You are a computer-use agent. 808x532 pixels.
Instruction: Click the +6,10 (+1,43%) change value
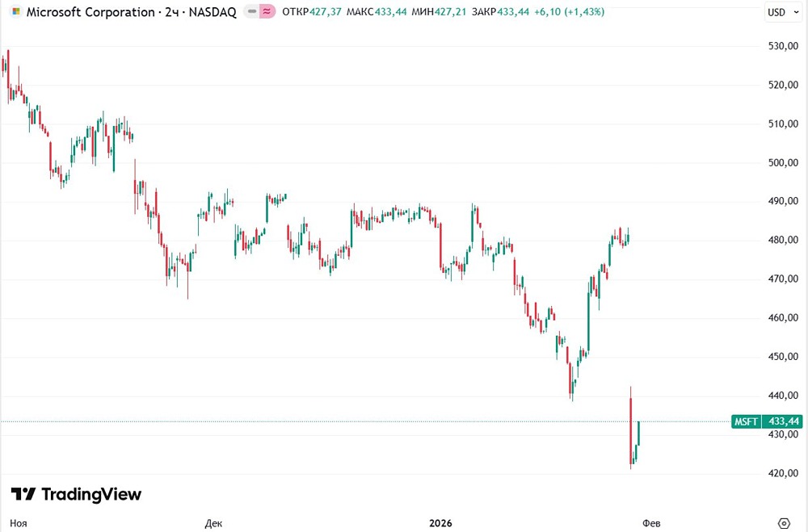571,12
